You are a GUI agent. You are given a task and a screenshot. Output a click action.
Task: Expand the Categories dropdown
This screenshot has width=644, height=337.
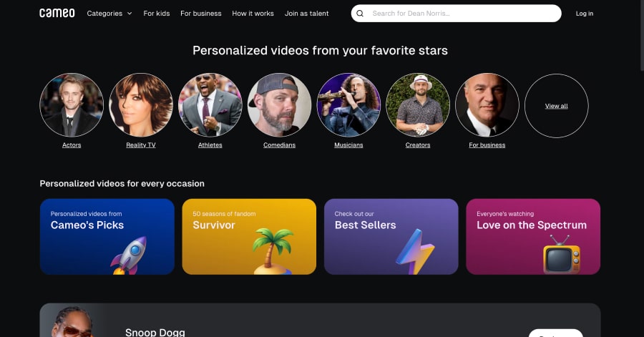pyautogui.click(x=109, y=14)
